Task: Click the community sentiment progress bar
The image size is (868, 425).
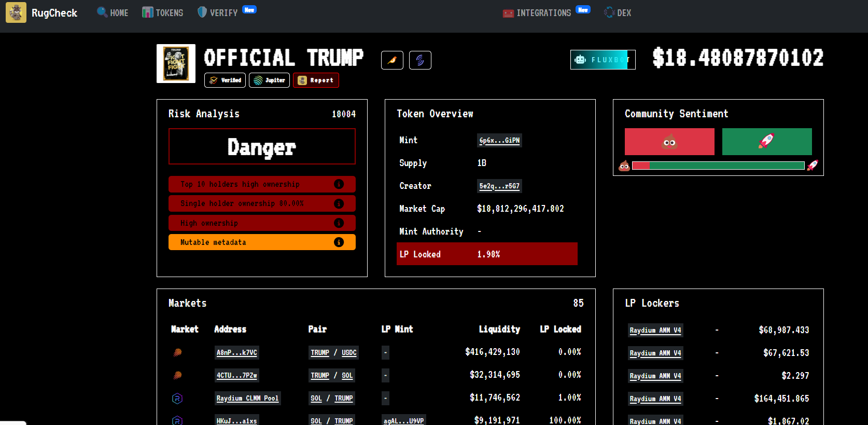Action: click(x=718, y=166)
